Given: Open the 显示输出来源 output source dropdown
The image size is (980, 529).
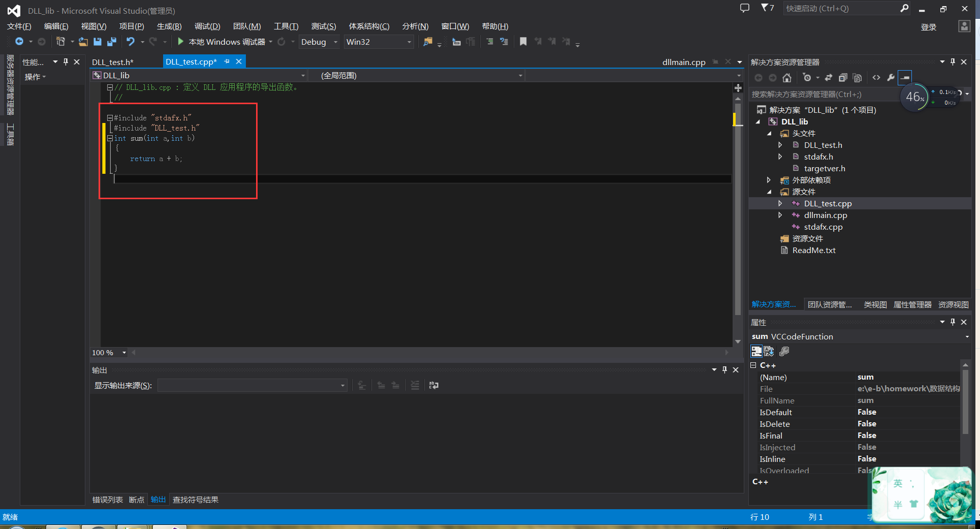Looking at the screenshot, I should coord(252,385).
